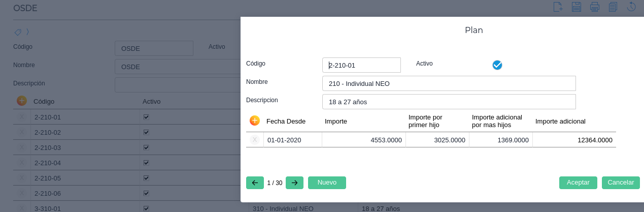This screenshot has height=212, width=644.
Task: Click the tag icon below OSDE title
Action: point(18,32)
